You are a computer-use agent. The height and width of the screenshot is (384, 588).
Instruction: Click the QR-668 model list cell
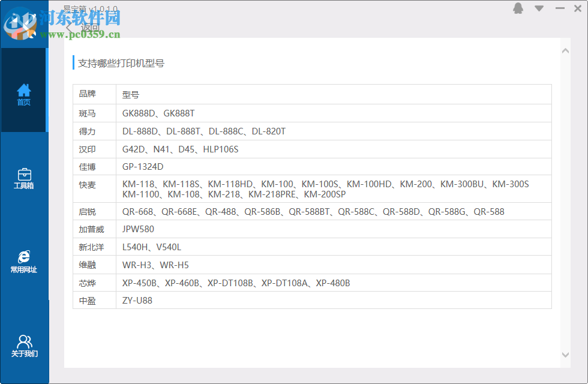[x=334, y=211]
